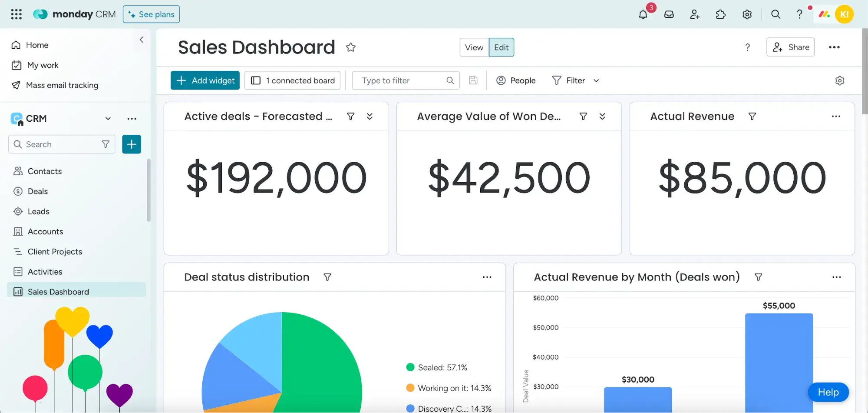Go to My work page

tap(43, 65)
